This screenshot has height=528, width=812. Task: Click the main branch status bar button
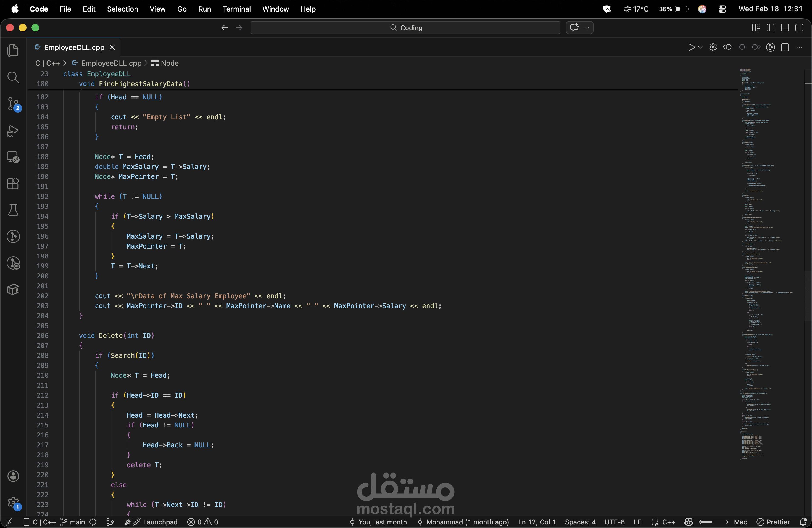pos(73,522)
